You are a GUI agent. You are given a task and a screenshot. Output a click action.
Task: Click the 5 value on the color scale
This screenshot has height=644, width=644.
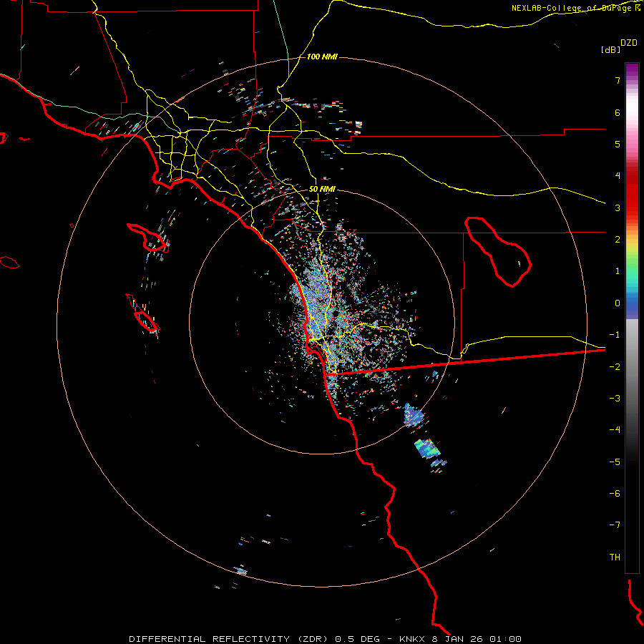pos(618,144)
